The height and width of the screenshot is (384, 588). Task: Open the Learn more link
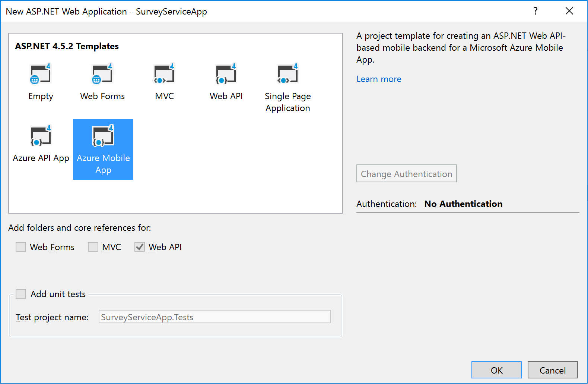click(379, 79)
